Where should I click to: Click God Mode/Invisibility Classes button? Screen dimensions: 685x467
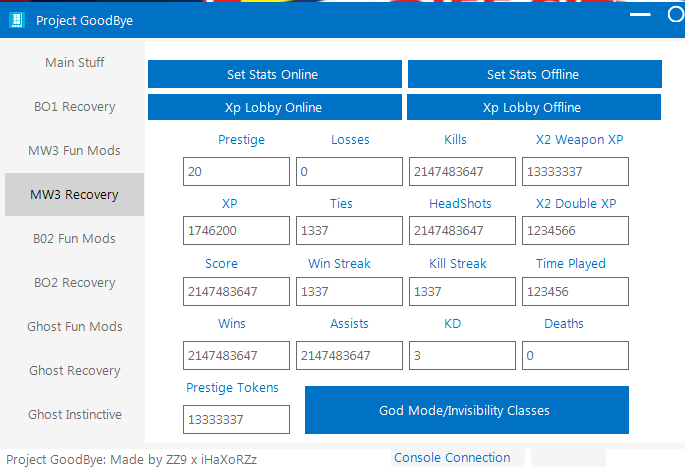click(x=466, y=410)
